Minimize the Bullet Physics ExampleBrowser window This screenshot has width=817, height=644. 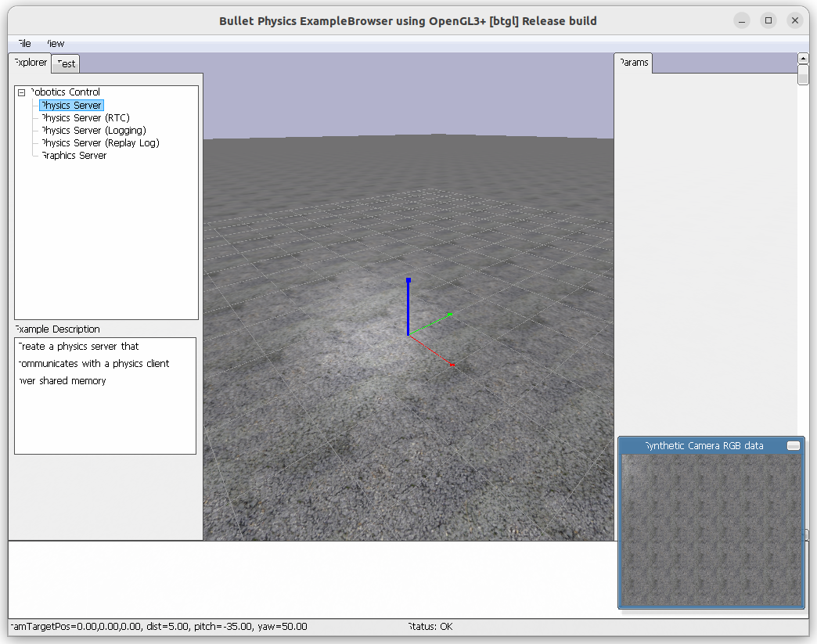coord(742,21)
